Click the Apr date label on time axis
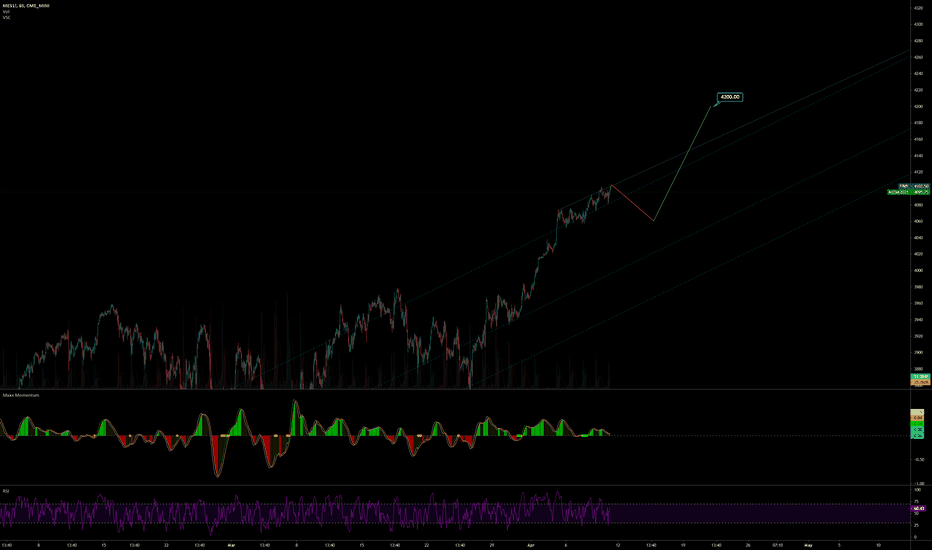Screen dimensions: 932x550 coord(531,544)
